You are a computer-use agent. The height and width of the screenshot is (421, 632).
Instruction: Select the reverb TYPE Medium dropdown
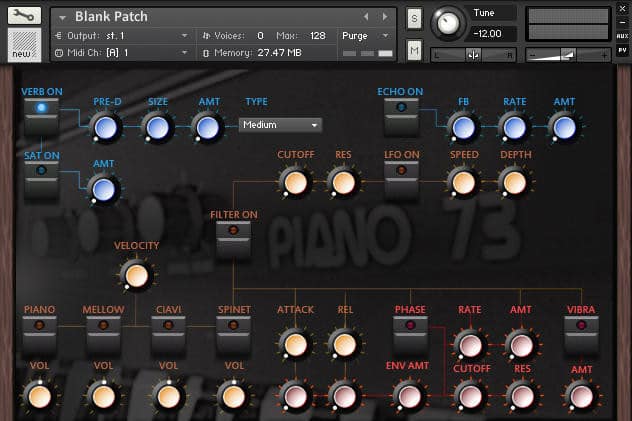(x=280, y=125)
